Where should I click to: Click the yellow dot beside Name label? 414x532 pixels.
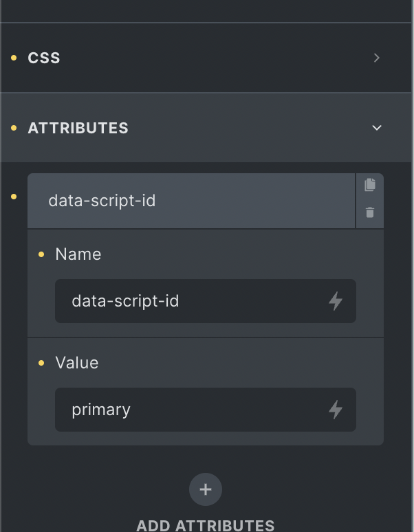coord(41,254)
